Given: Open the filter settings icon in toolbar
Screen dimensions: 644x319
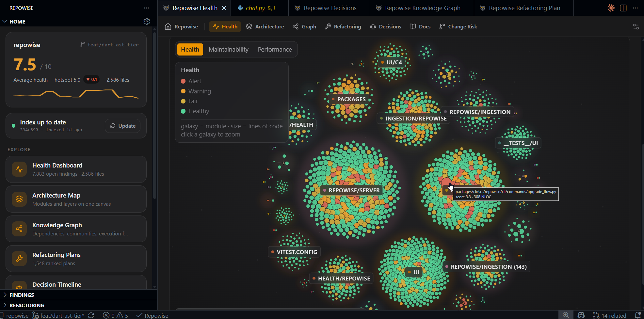Looking at the screenshot, I should click(636, 27).
